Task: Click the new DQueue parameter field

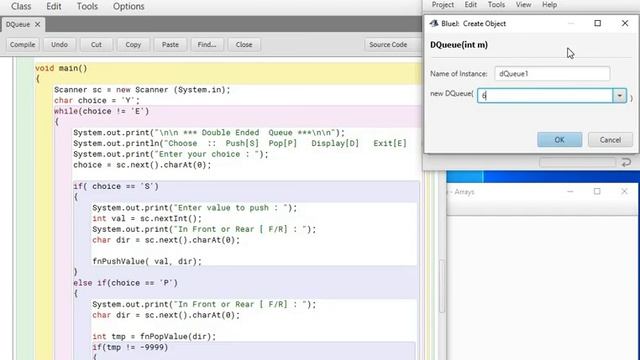Action: (545, 96)
